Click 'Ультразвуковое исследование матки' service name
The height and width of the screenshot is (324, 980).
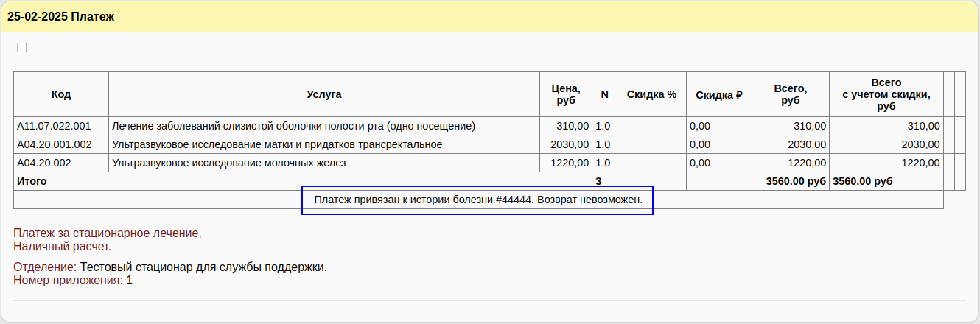pos(277,144)
